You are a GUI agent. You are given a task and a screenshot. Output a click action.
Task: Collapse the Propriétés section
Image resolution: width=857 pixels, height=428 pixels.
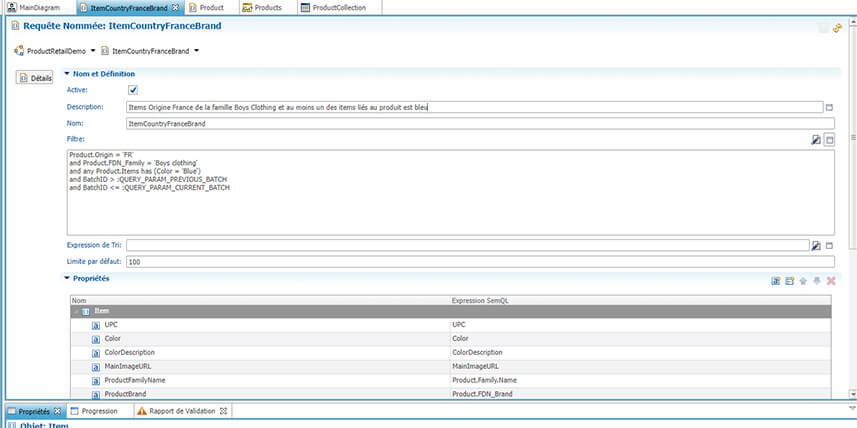[67, 278]
